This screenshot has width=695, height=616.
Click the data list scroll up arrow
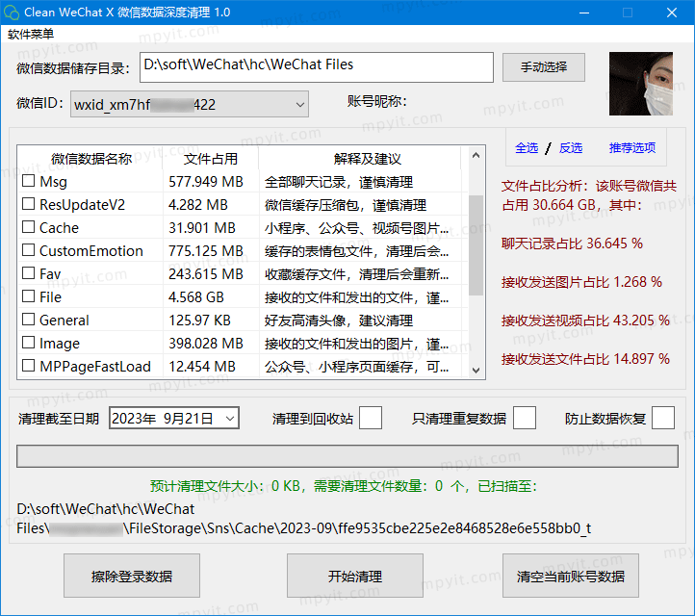[x=476, y=155]
